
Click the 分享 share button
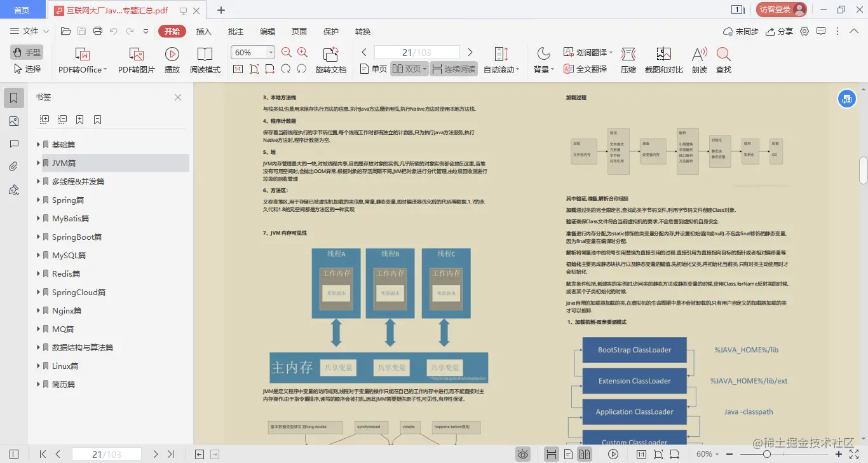[780, 31]
